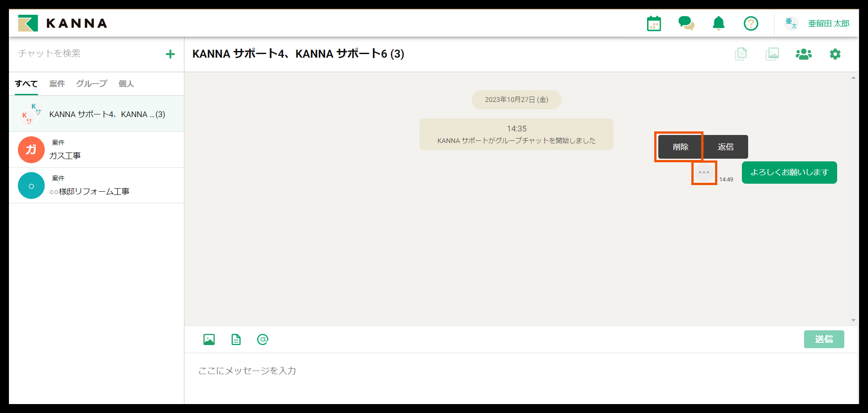
Task: Choose 返信 from the message menu
Action: 725,147
